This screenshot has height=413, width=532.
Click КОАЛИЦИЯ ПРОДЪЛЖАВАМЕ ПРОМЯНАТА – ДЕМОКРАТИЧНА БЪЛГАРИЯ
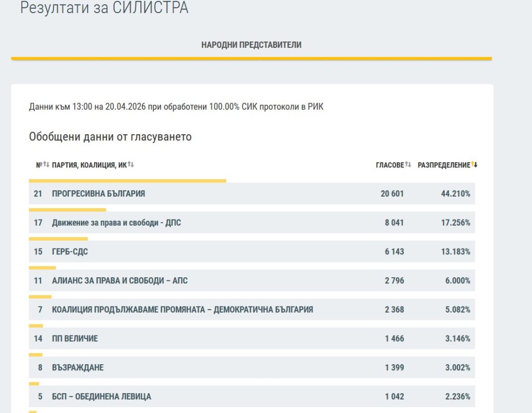point(182,309)
